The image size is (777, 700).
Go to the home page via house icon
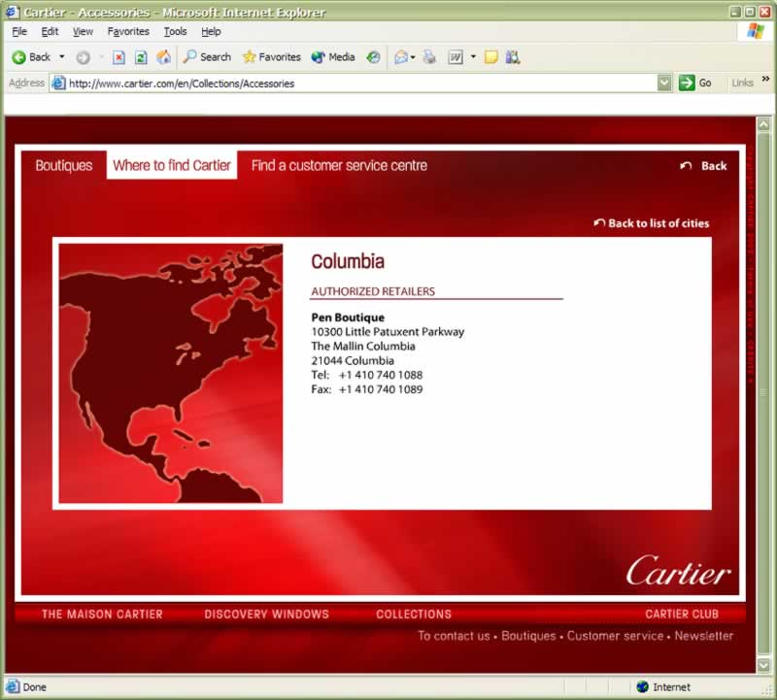pos(163,57)
